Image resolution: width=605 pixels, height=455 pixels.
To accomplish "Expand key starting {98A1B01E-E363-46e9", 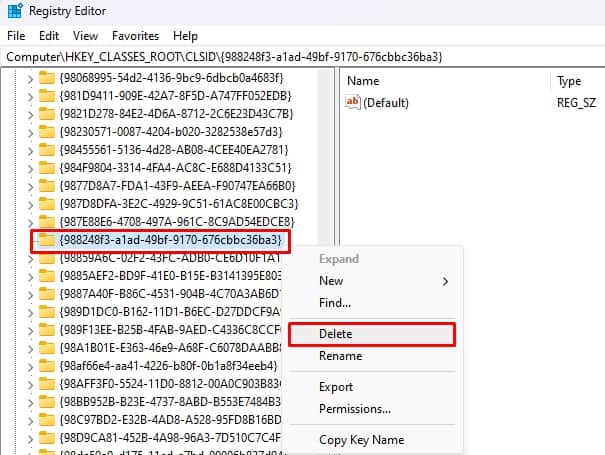I will coord(30,349).
